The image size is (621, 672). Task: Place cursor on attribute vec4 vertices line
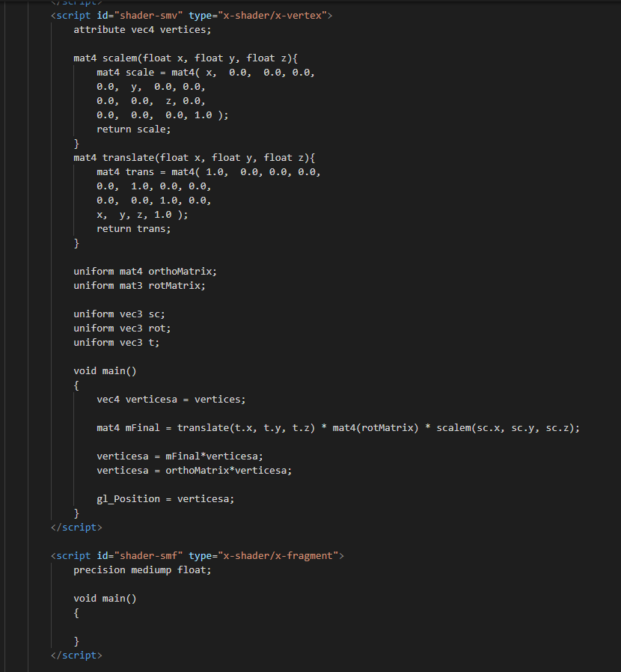pos(142,30)
